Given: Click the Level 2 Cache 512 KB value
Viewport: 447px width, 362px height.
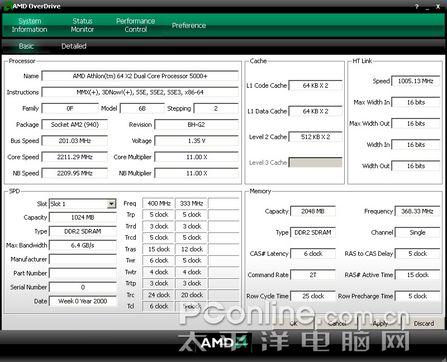Looking at the screenshot, I should 315,137.
